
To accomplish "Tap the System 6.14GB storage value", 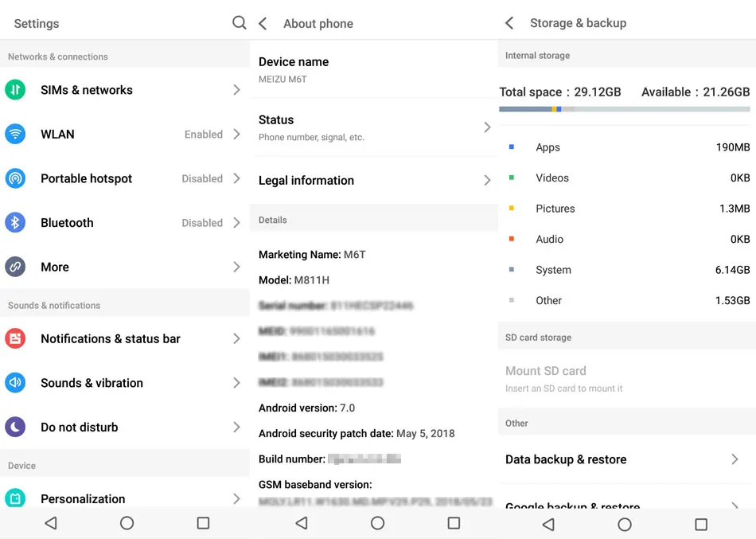I will click(x=732, y=270).
